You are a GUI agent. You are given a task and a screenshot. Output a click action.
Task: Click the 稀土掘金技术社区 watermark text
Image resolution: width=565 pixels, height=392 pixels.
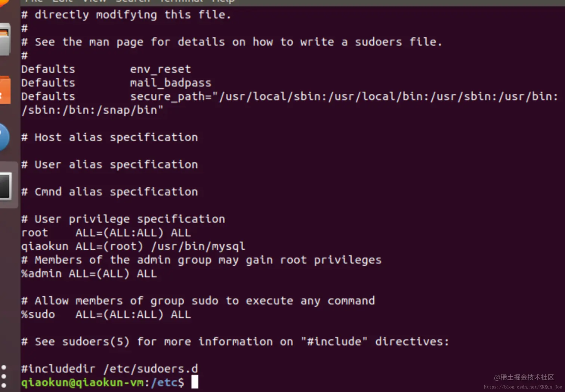tap(524, 377)
